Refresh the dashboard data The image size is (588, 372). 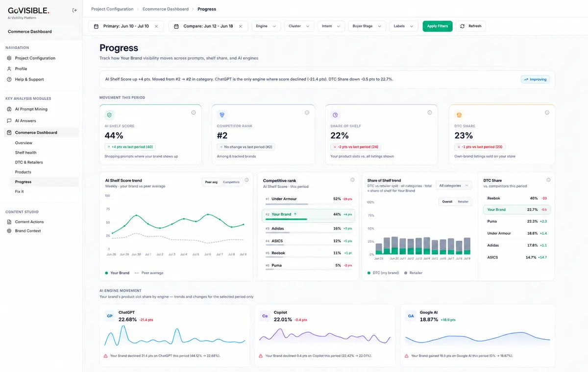(471, 26)
